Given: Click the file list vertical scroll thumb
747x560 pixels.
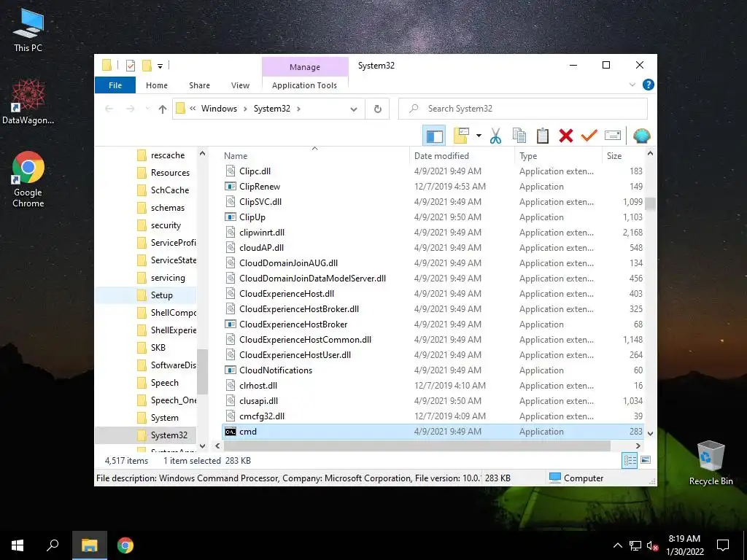Looking at the screenshot, I should [x=650, y=203].
